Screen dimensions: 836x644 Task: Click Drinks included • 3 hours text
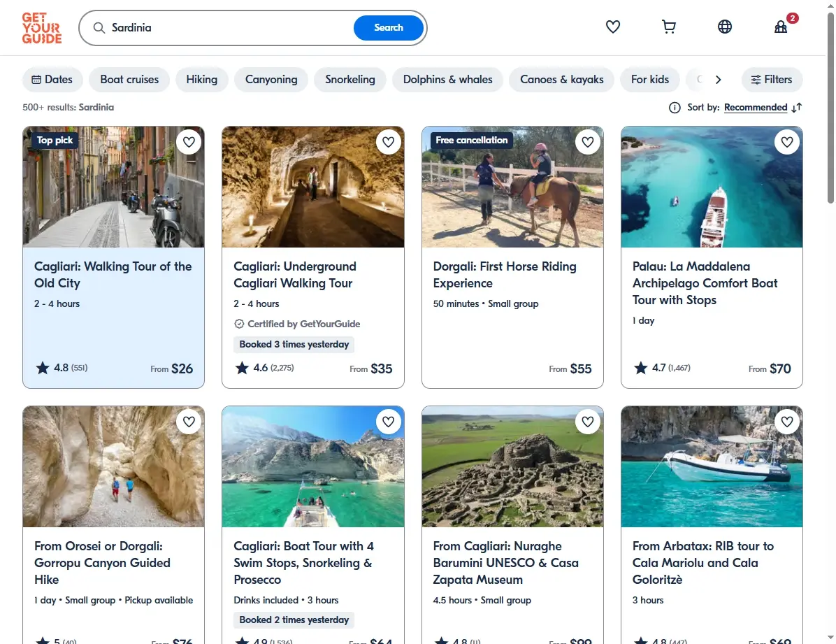pyautogui.click(x=286, y=600)
